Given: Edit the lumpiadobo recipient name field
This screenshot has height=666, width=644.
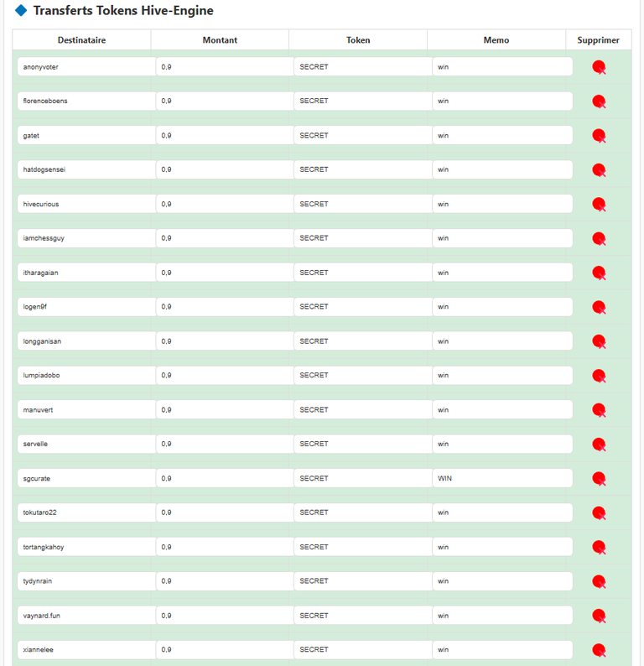Looking at the screenshot, I should click(86, 376).
